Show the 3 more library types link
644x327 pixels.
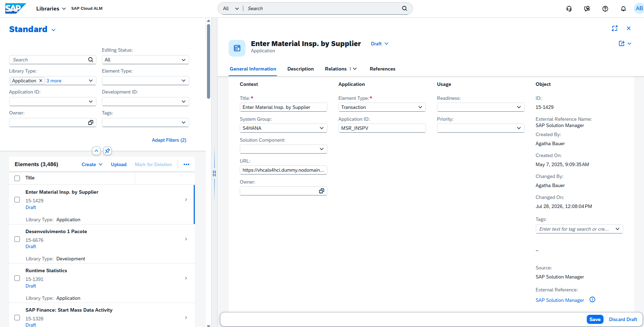(x=54, y=81)
